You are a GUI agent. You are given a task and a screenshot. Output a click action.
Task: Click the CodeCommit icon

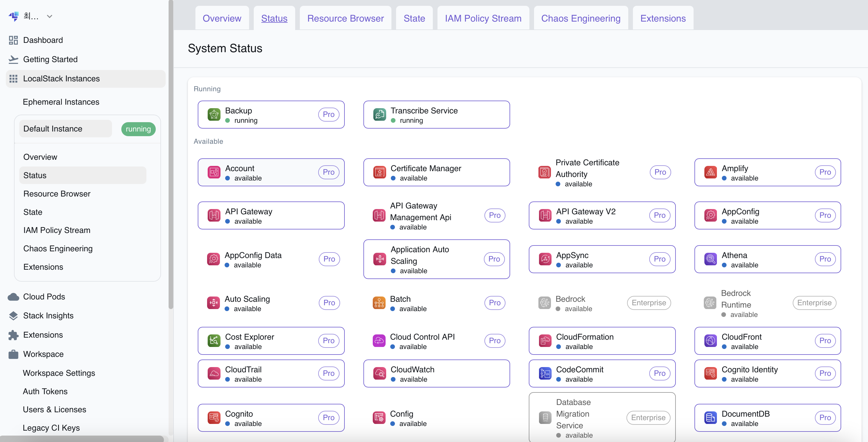click(x=545, y=373)
